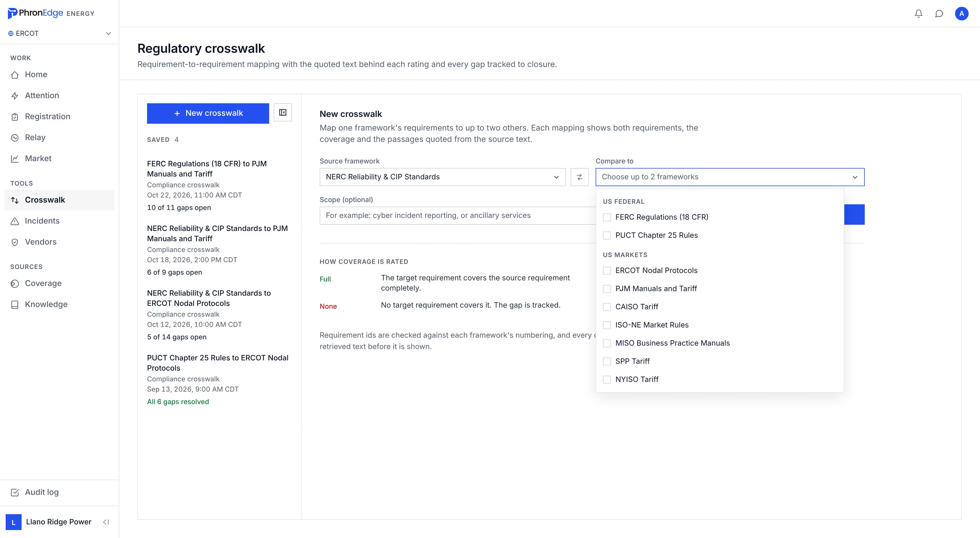Click the Market chart icon

(15, 159)
